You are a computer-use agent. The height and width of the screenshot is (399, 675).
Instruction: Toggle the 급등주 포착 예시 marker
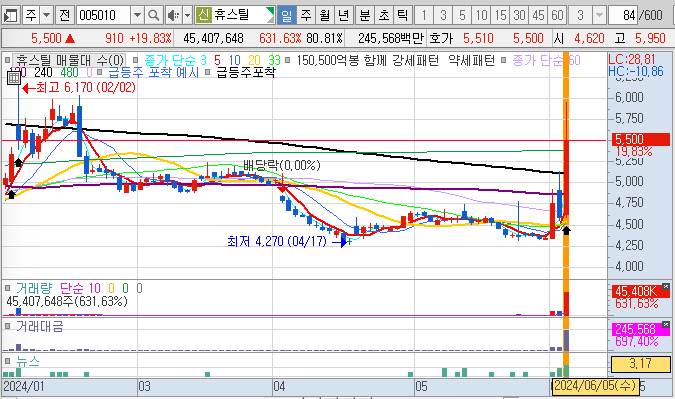click(100, 72)
